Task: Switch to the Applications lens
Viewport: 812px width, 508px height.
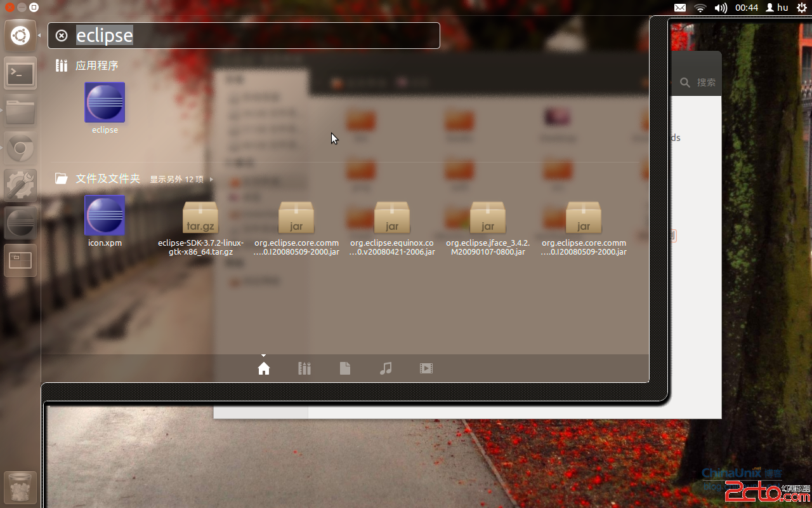Action: pos(304,368)
